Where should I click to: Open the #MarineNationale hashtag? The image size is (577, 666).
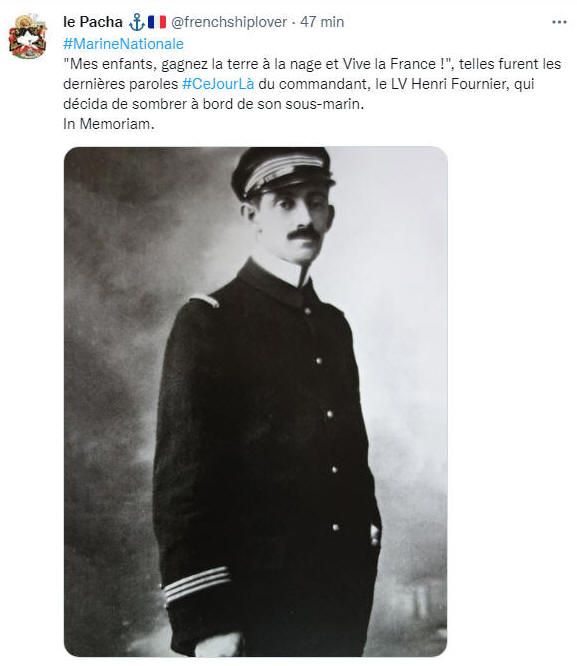pyautogui.click(x=123, y=44)
